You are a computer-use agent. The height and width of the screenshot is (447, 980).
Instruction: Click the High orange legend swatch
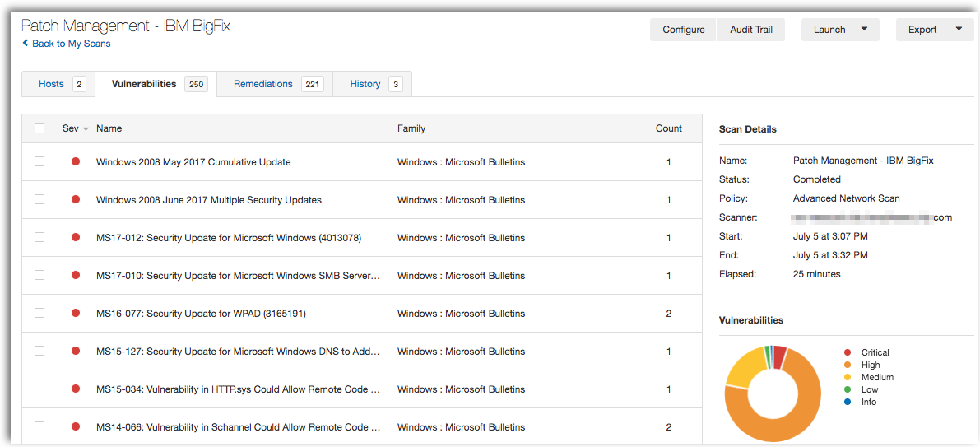click(848, 366)
